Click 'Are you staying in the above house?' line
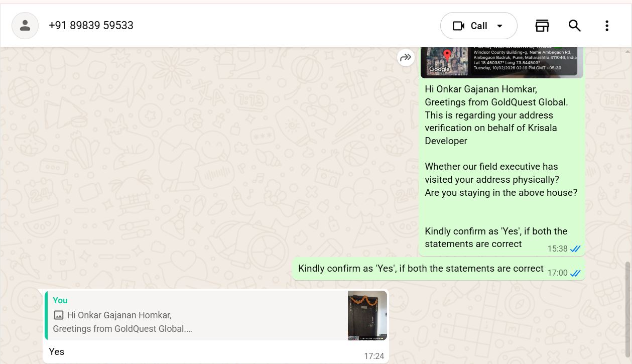Viewport: 632px width, 364px height. [x=501, y=193]
